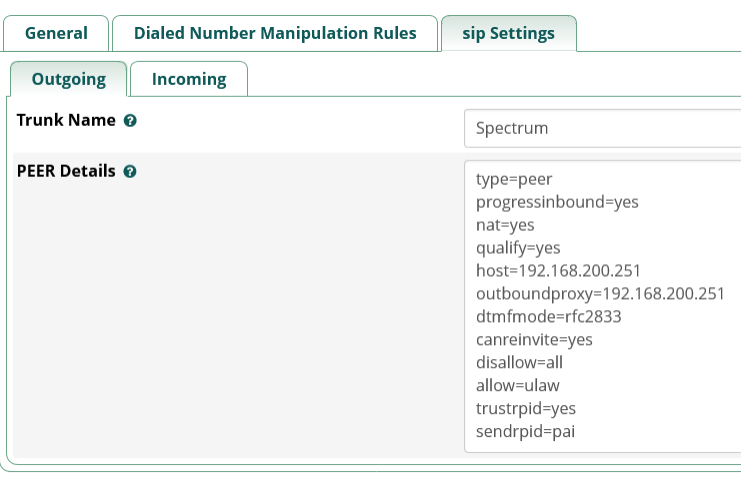Open the General tab
Screen dimensions: 741x479
click(56, 34)
